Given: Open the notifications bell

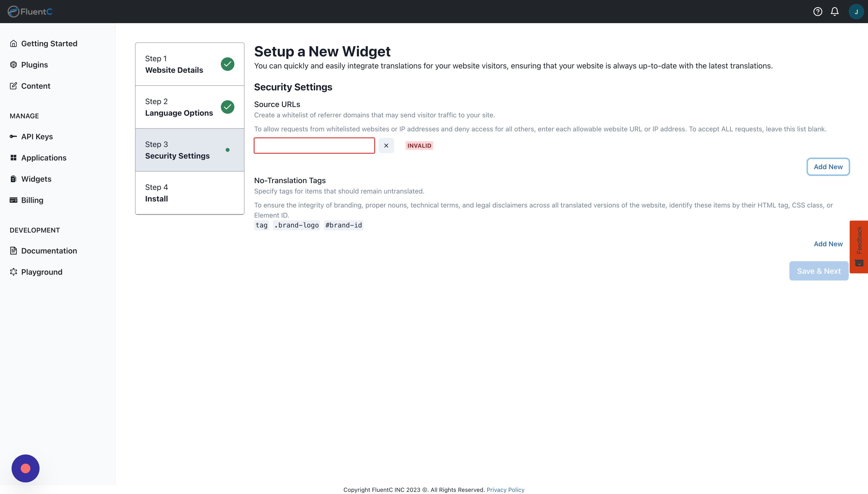Looking at the screenshot, I should [x=834, y=12].
